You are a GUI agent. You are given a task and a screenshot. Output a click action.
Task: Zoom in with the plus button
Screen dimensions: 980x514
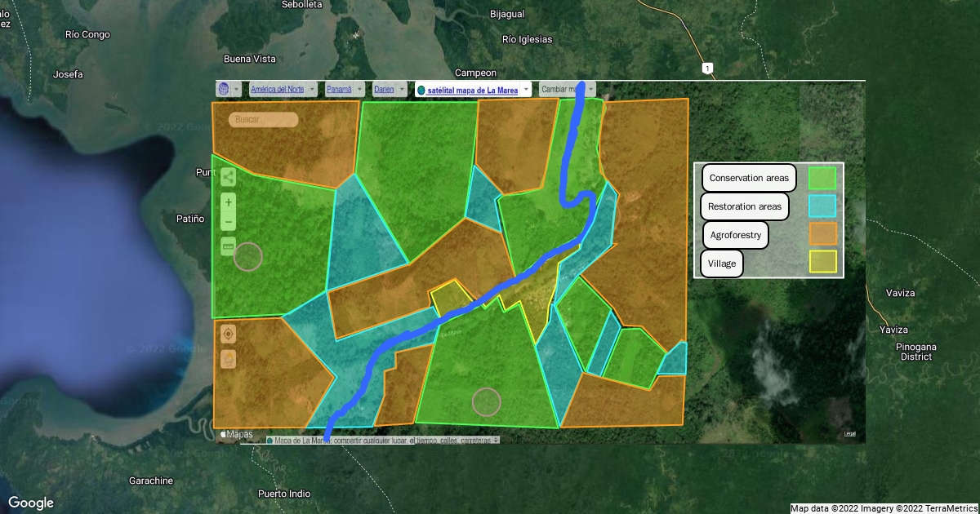(229, 202)
